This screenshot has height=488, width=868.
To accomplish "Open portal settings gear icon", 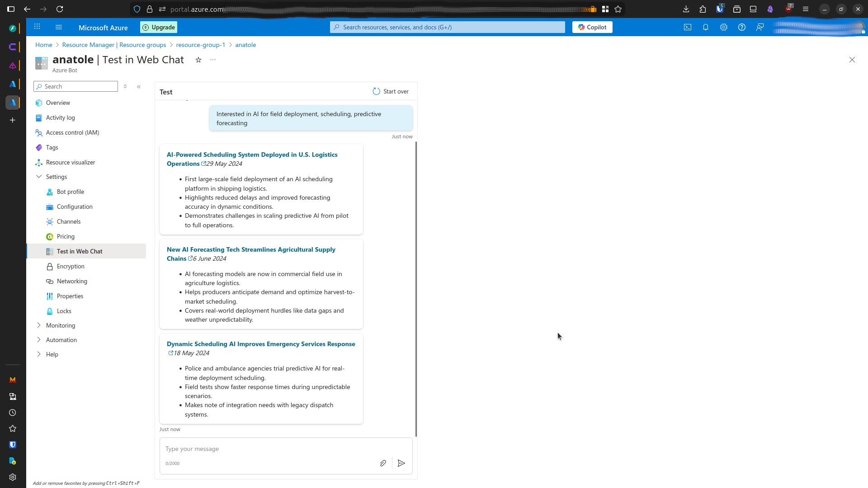I will tap(723, 27).
